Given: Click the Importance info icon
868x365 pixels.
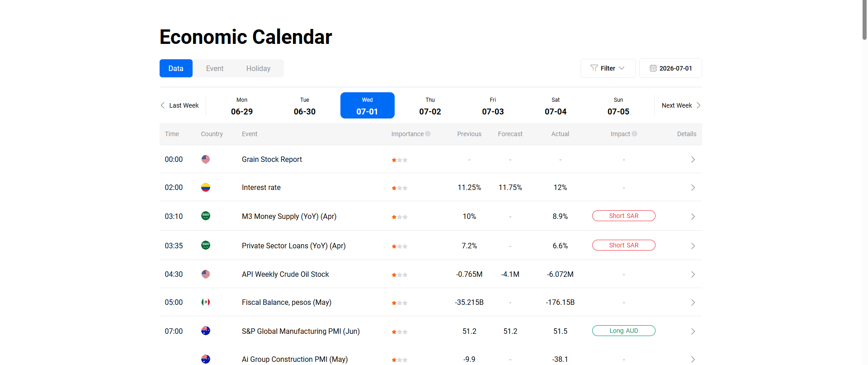Looking at the screenshot, I should pyautogui.click(x=428, y=134).
